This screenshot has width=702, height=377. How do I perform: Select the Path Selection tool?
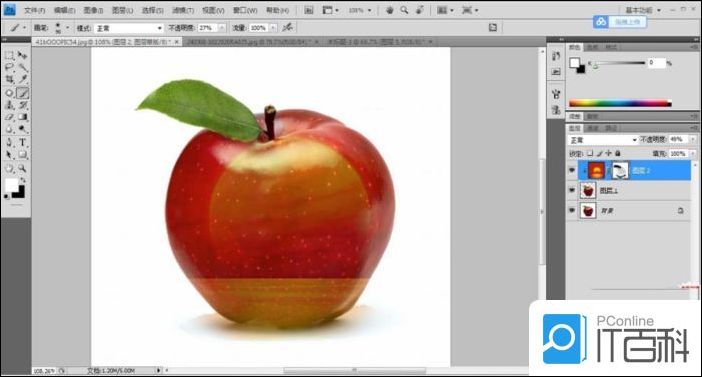point(9,155)
